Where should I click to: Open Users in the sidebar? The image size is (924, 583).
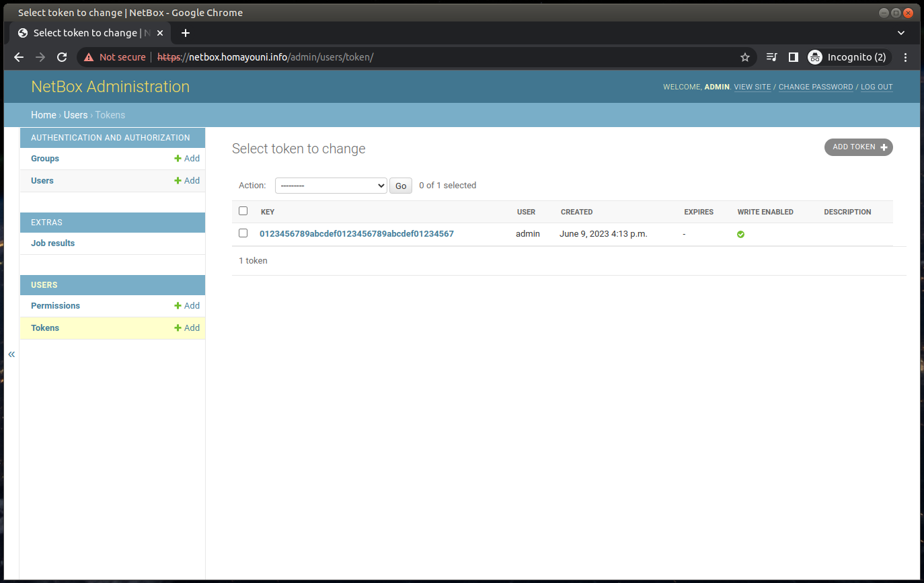coord(42,181)
